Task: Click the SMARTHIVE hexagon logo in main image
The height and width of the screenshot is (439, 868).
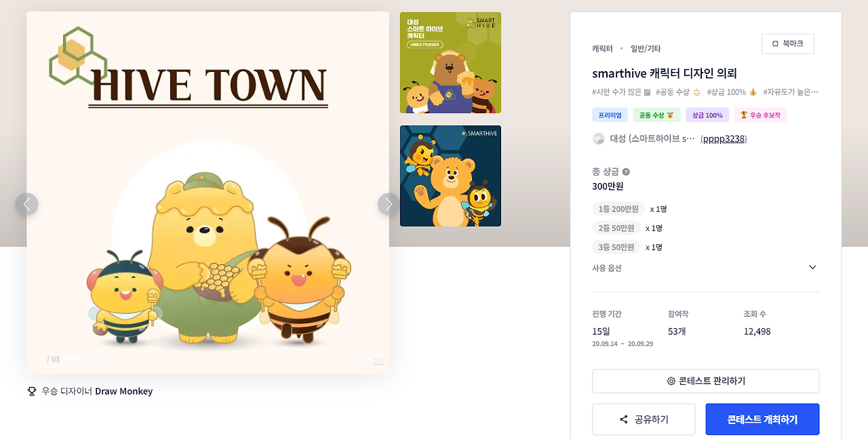Action: (x=78, y=56)
